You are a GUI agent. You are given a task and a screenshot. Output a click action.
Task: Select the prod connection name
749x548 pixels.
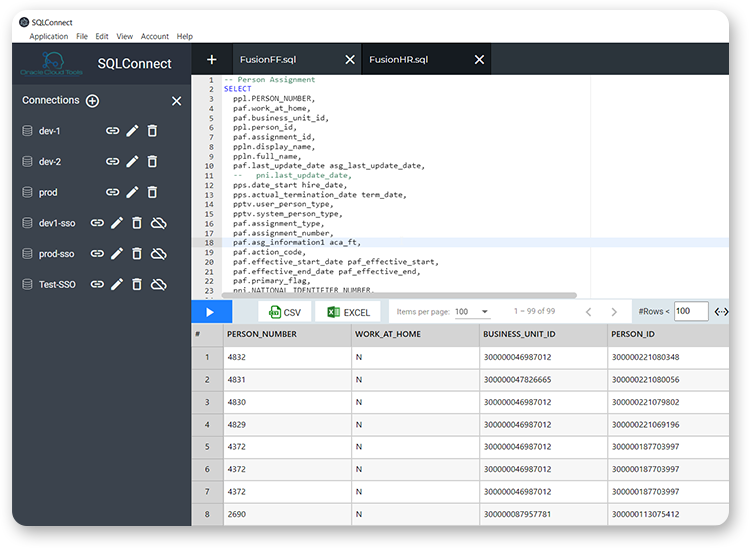coord(48,193)
